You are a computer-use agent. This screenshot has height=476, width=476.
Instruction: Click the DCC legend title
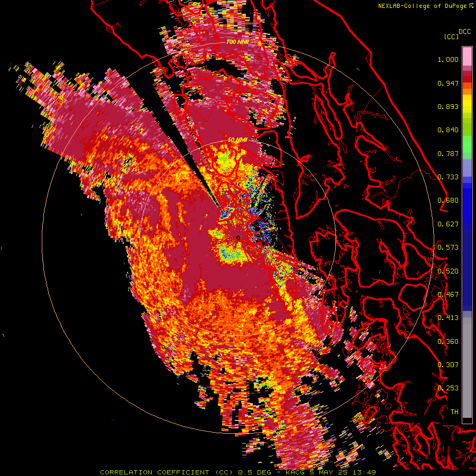point(464,32)
